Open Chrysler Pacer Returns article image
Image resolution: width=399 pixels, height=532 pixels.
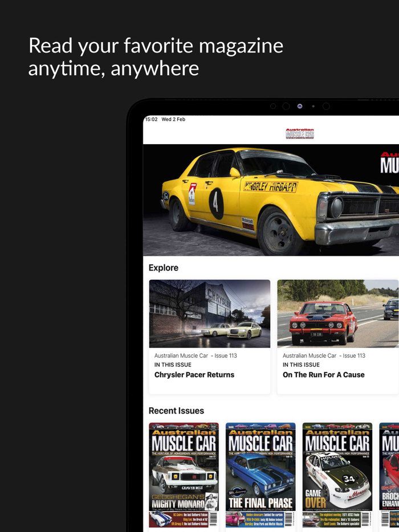point(210,313)
